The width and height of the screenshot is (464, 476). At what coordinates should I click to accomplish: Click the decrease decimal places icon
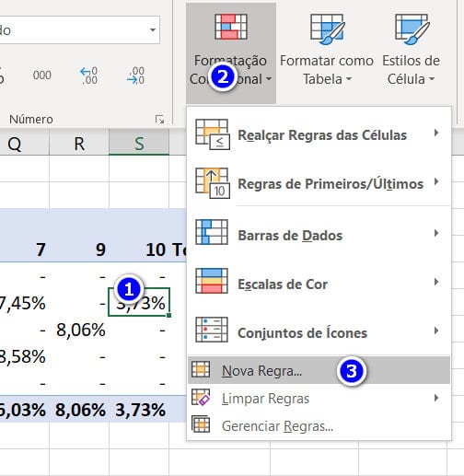(135, 75)
